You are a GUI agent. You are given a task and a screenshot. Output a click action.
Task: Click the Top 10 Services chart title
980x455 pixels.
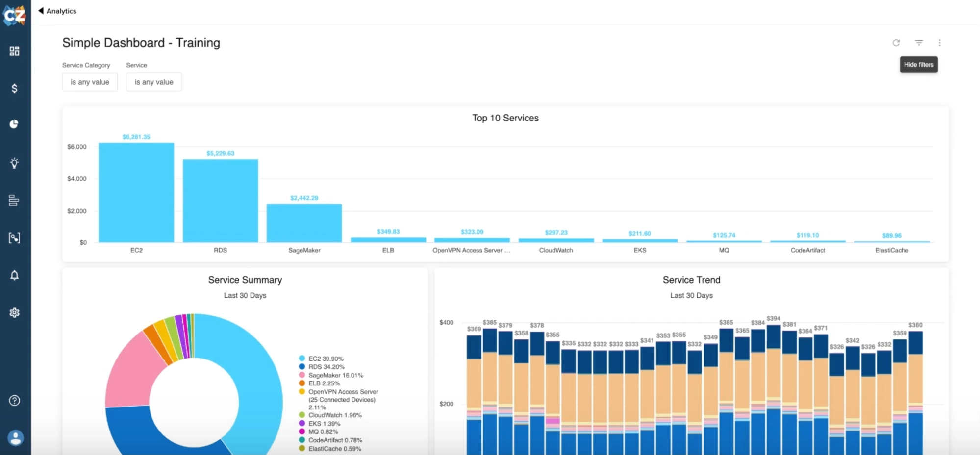click(505, 118)
